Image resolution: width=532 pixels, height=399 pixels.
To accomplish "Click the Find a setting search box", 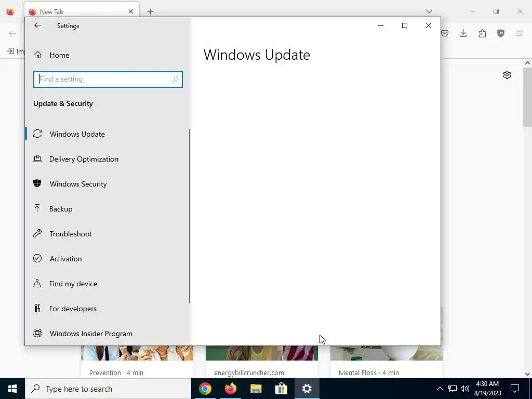I will click(x=108, y=79).
